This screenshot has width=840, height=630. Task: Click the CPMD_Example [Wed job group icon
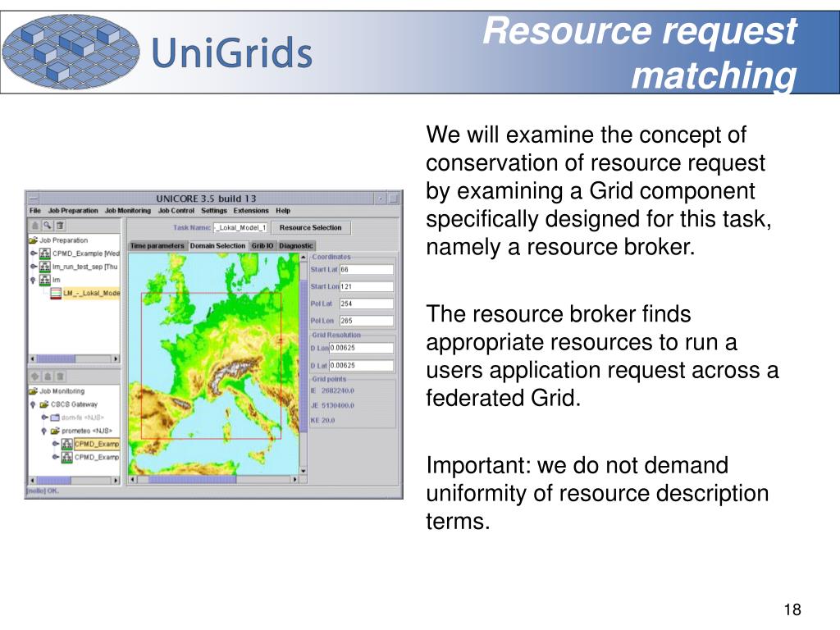(x=45, y=253)
